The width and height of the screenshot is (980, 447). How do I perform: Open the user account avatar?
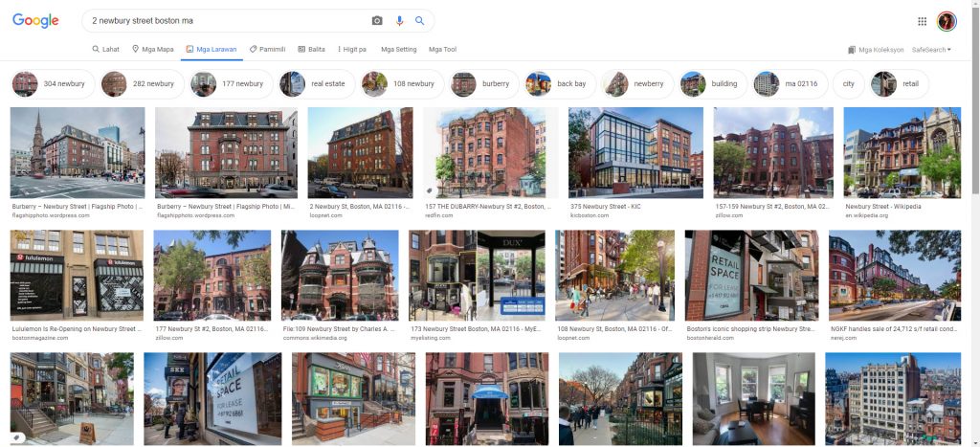coord(947,21)
